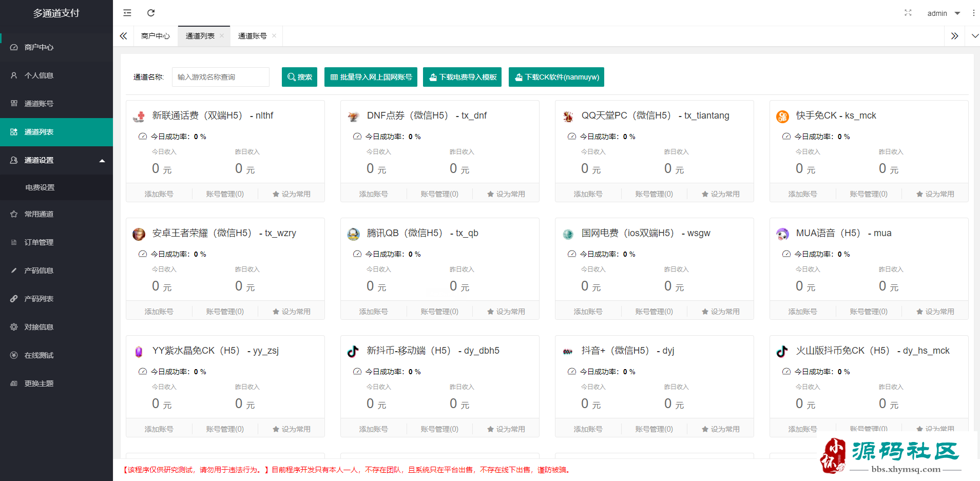980x481 pixels.
Task: Mark 腾讯QB channel as 设为常用
Action: point(506,312)
